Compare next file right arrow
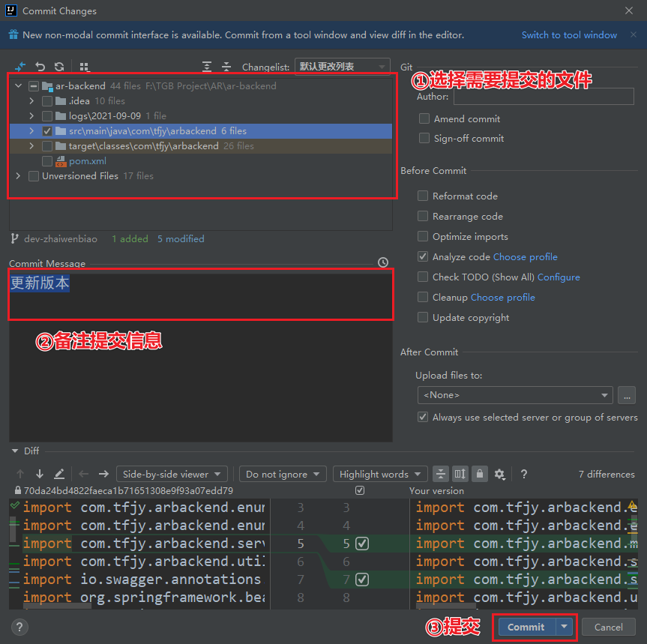The height and width of the screenshot is (644, 647). [103, 474]
